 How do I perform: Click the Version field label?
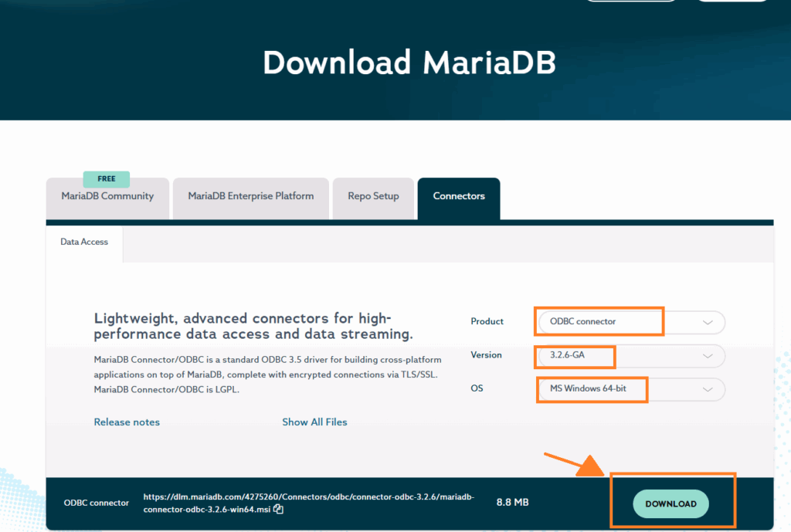tap(486, 355)
